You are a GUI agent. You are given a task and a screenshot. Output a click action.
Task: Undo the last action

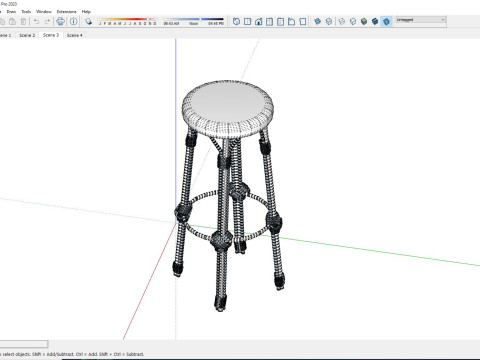pos(36,22)
